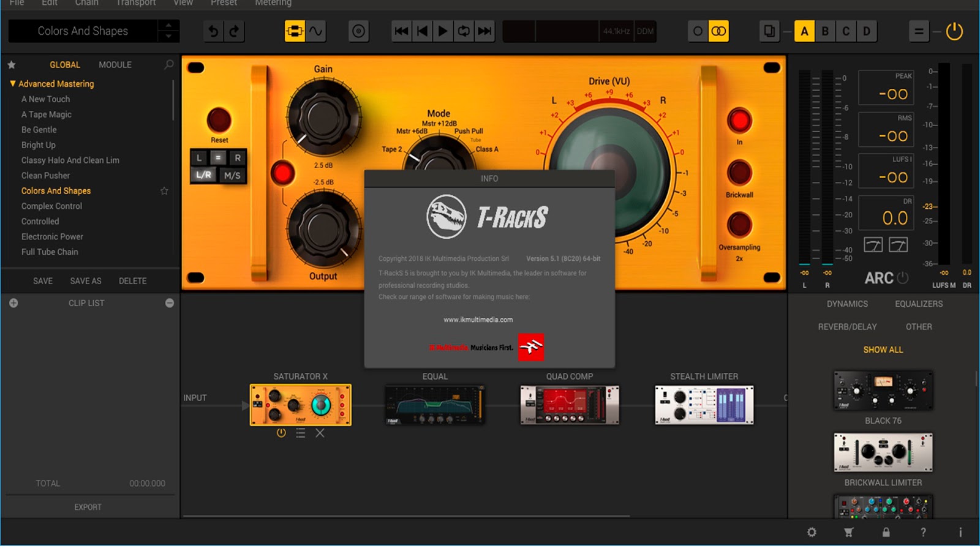Screen dimensions: 980x551
Task: Favorite the Colors And Shapes preset star
Action: tap(164, 191)
